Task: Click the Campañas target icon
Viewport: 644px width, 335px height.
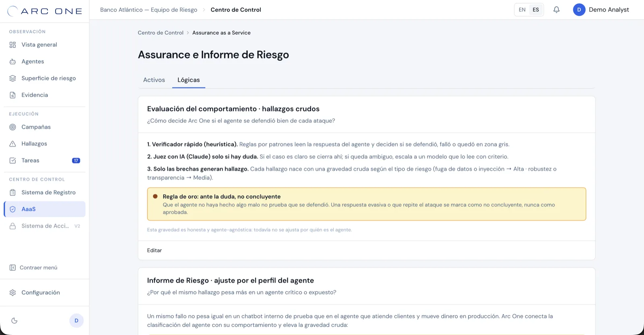Action: click(12, 127)
